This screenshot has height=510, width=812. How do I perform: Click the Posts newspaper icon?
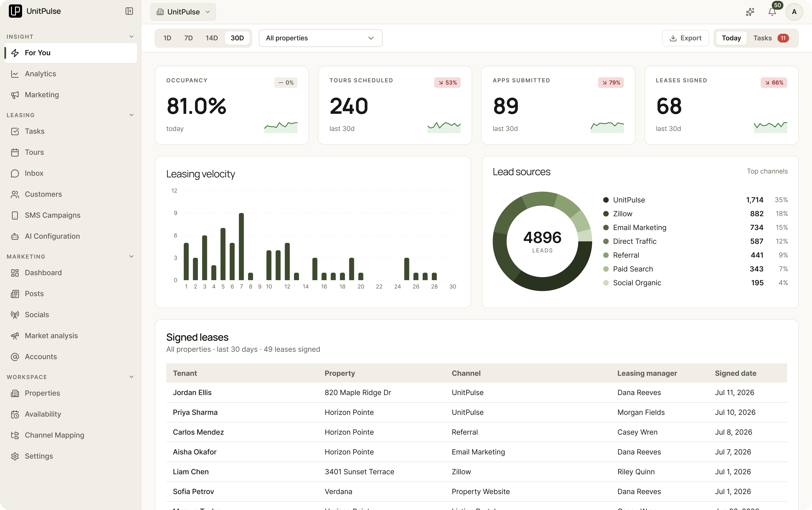(15, 294)
